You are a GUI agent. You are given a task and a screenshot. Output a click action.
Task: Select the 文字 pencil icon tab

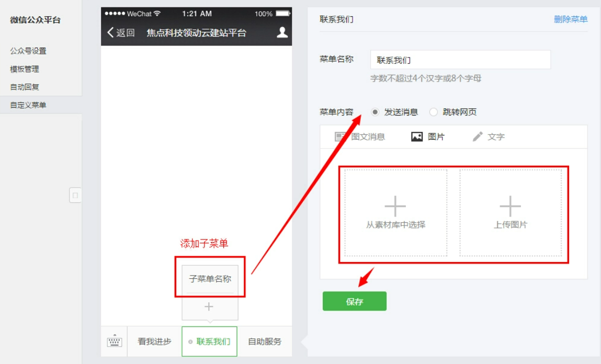pos(478,137)
